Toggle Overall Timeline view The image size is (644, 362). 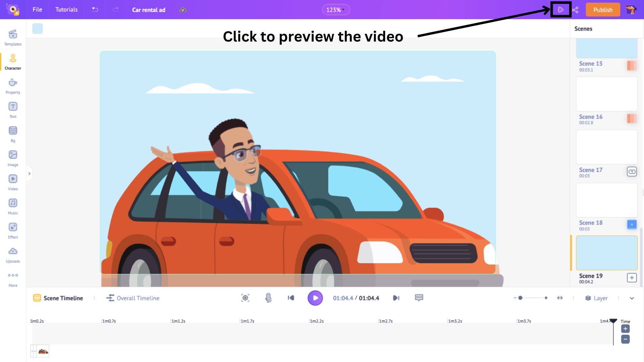(x=133, y=298)
